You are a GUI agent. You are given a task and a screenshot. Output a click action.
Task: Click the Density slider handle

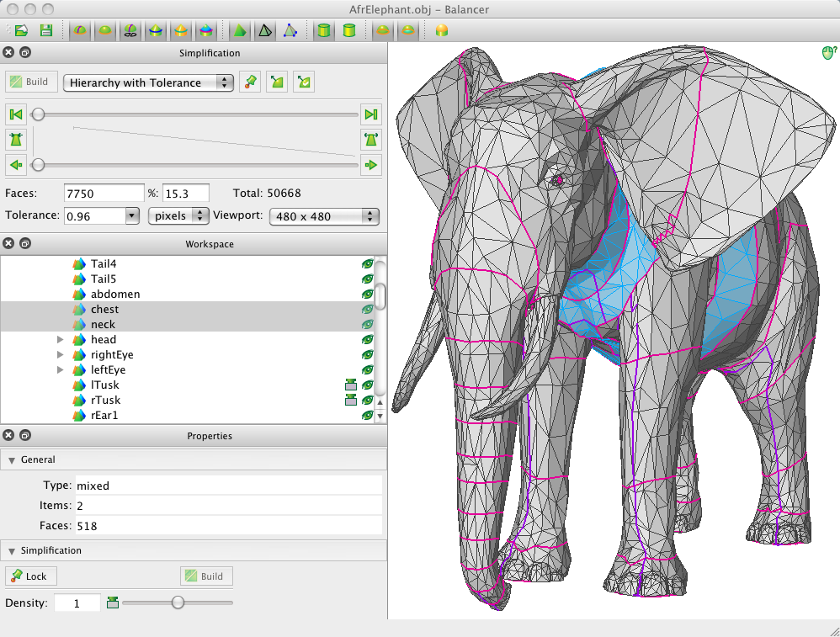point(177,602)
